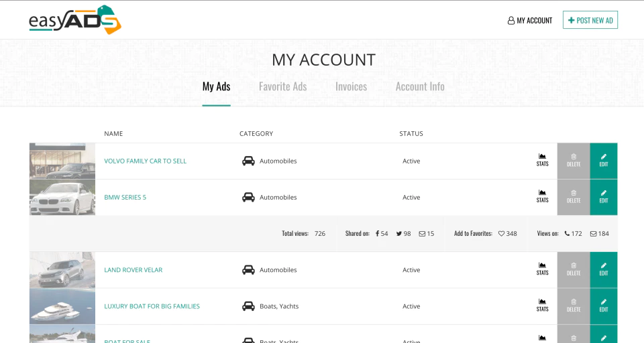Click the Add to Favorites label
644x343 pixels.
[x=473, y=233]
